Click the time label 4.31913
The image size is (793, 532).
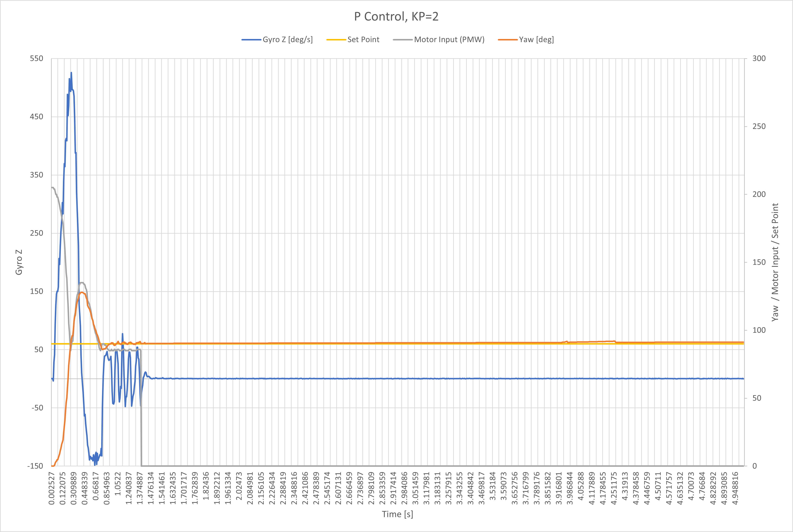[x=625, y=486]
